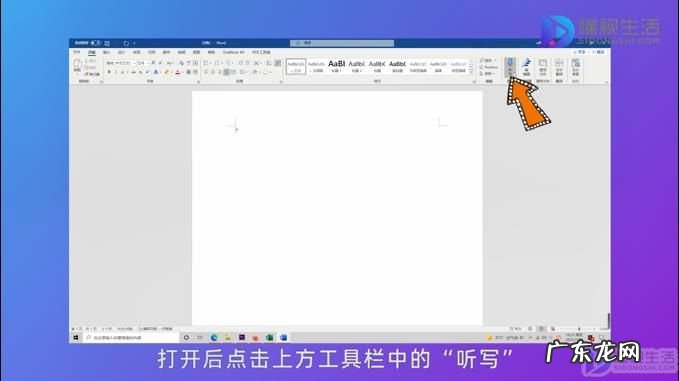Switch to the Home tab
The image size is (679, 381).
pos(92,52)
